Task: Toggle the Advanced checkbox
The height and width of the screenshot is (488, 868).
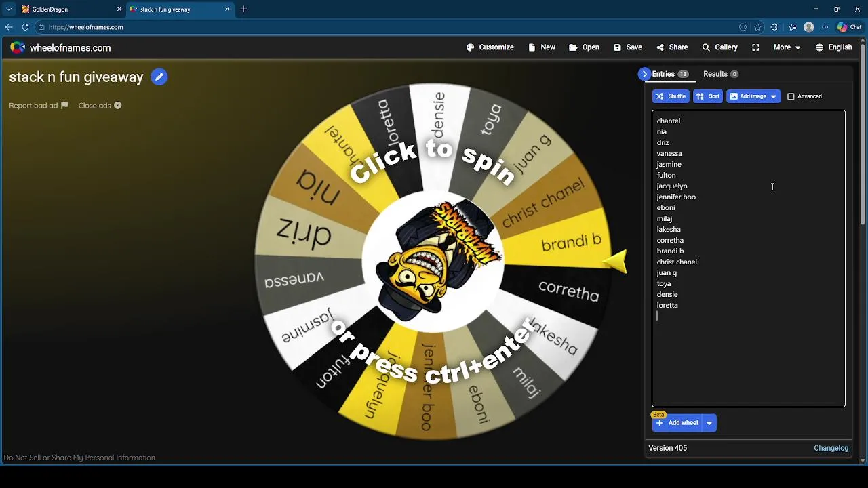Action: 791,96
